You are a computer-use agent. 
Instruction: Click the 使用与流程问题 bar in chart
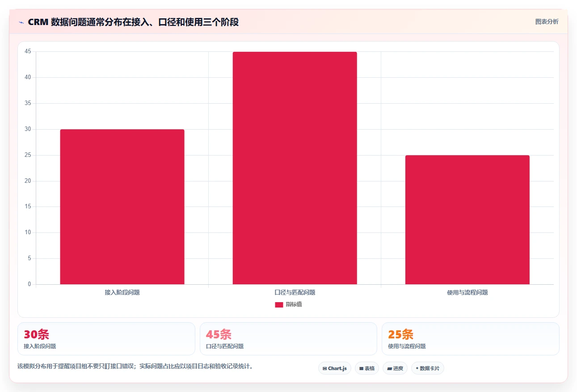[x=467, y=220]
